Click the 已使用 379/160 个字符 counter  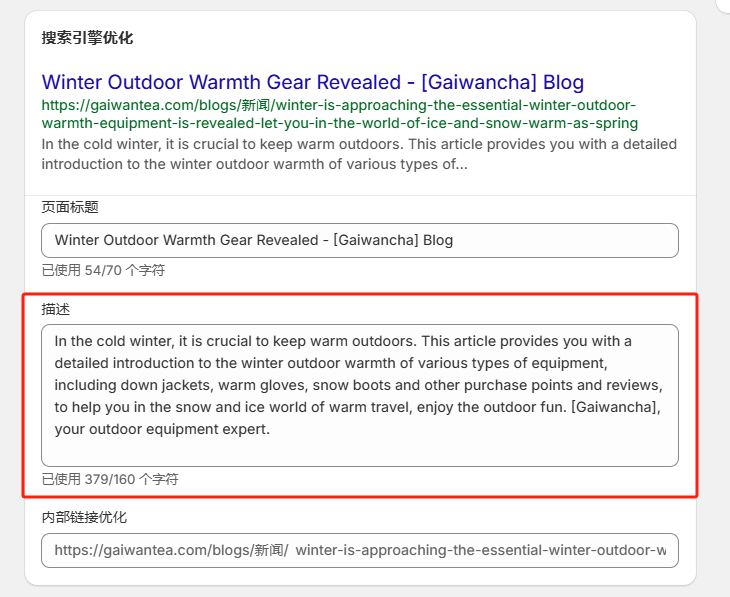110,479
